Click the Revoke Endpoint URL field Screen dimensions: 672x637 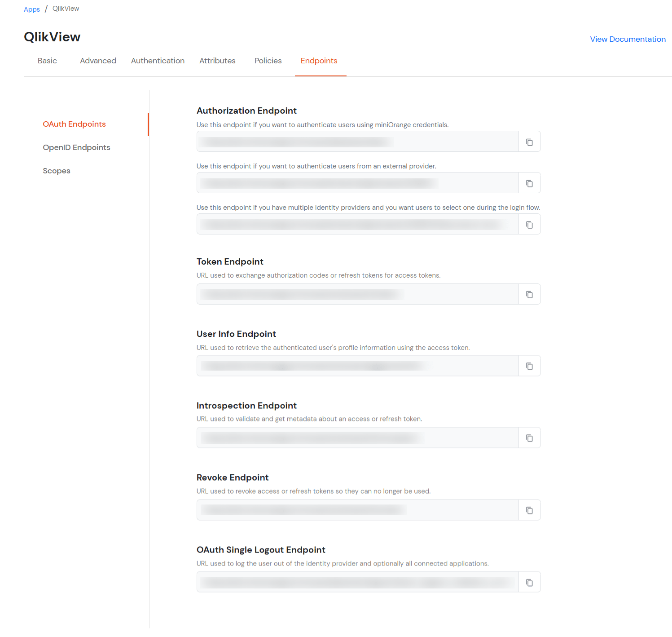coord(358,510)
